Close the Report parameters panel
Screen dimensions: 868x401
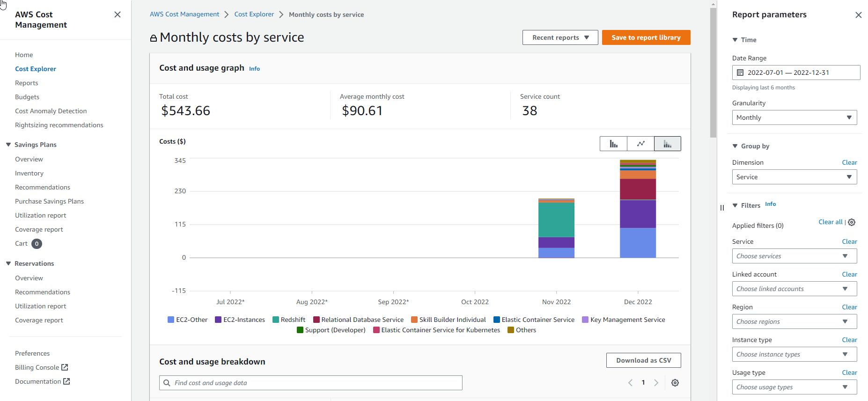click(858, 15)
